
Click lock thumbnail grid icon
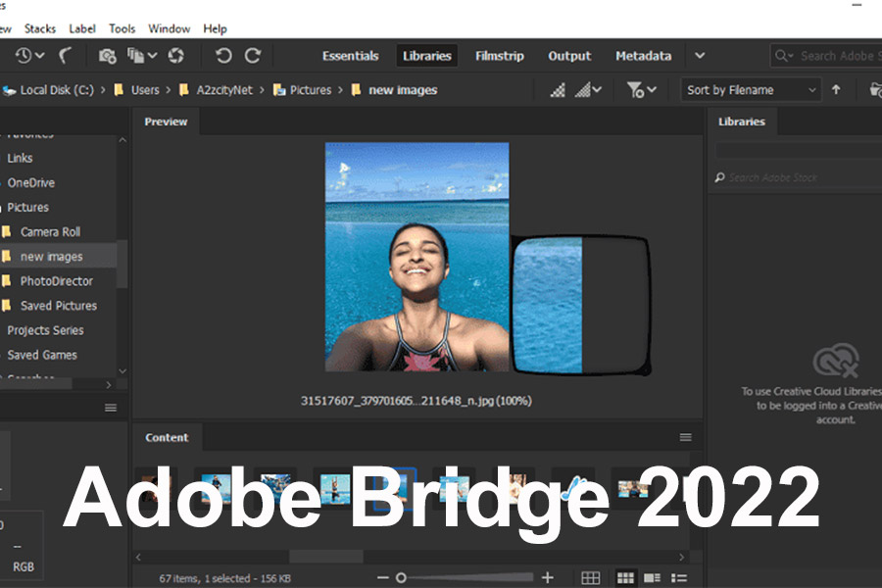590,578
